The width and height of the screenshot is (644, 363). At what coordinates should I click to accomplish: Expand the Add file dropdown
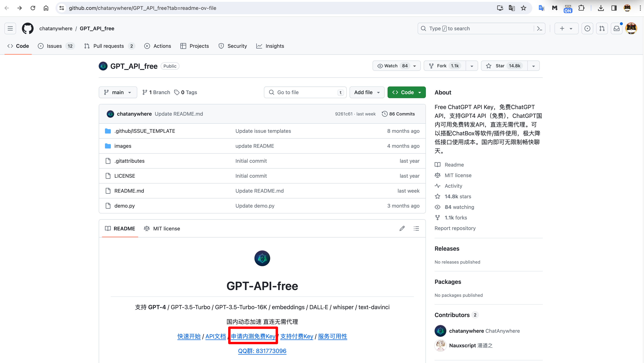pos(367,92)
